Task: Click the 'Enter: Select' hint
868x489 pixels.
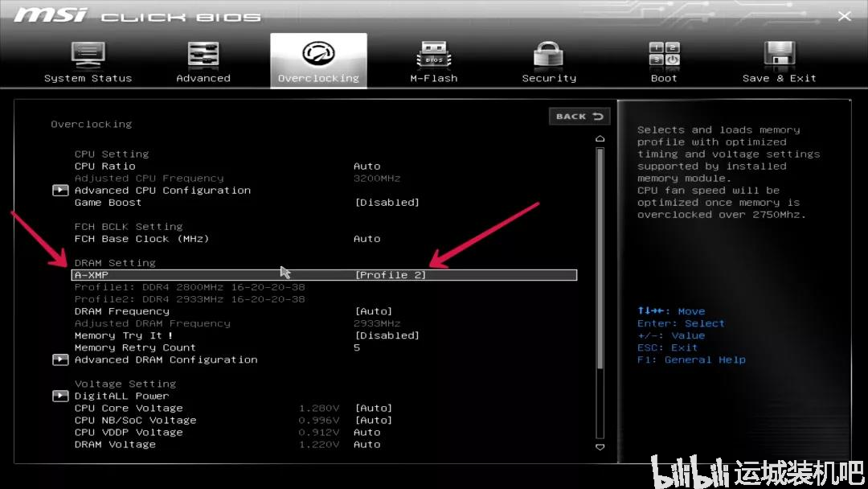Action: tap(681, 323)
